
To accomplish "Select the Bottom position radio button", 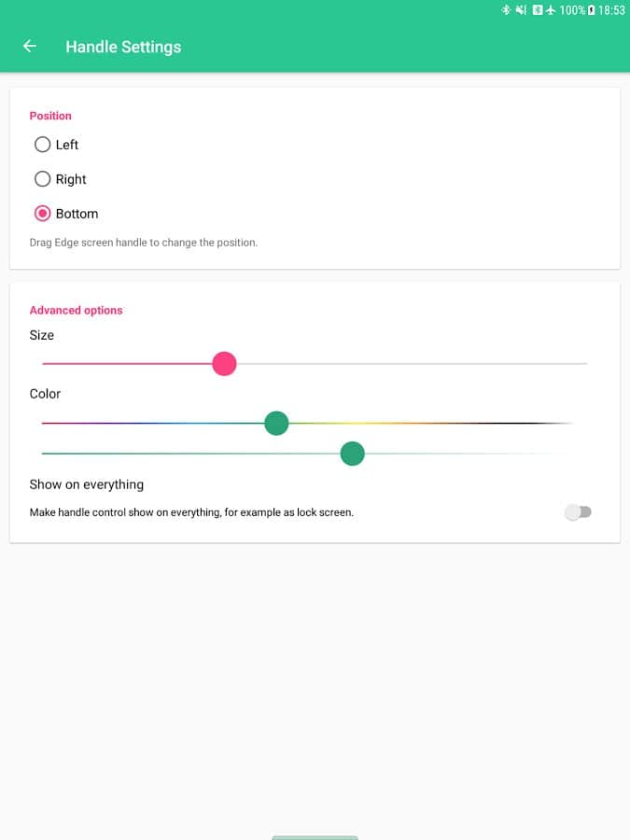I will pyautogui.click(x=42, y=214).
